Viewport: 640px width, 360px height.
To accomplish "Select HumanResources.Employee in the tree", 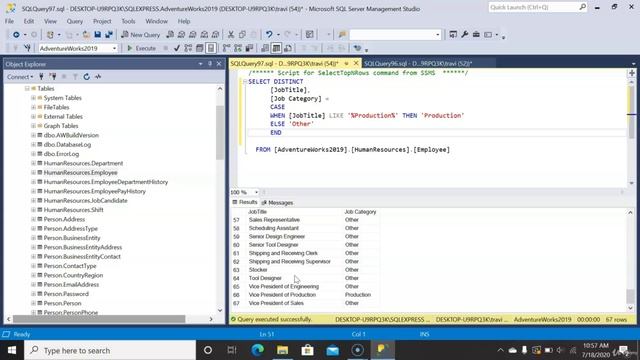I will [x=80, y=173].
